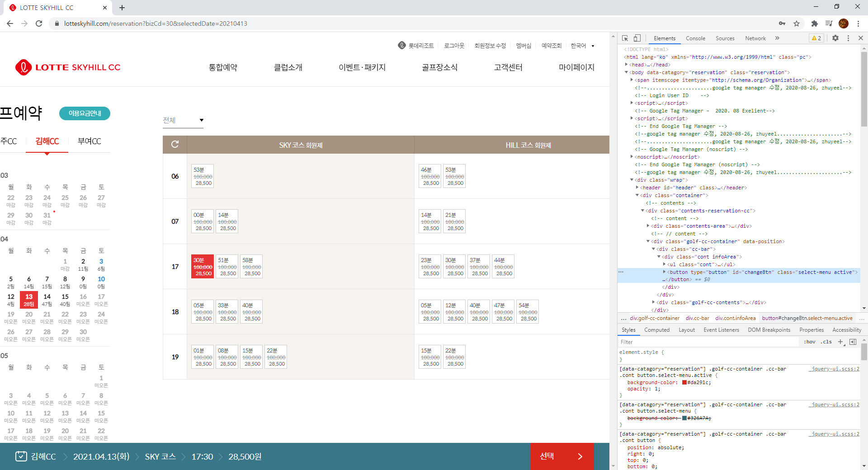Screen dimensions: 868x470
Task: Open the Chrome three-dot menu
Action: [858, 23]
